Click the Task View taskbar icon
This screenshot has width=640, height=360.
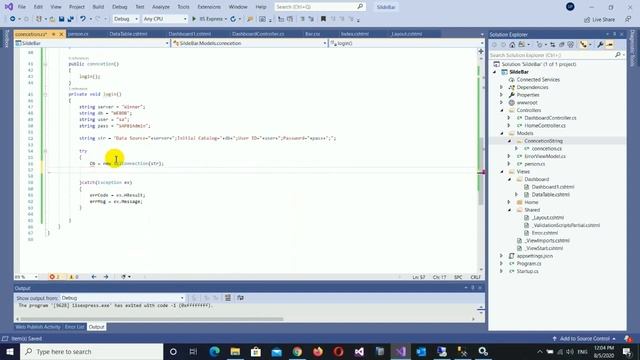point(193,351)
